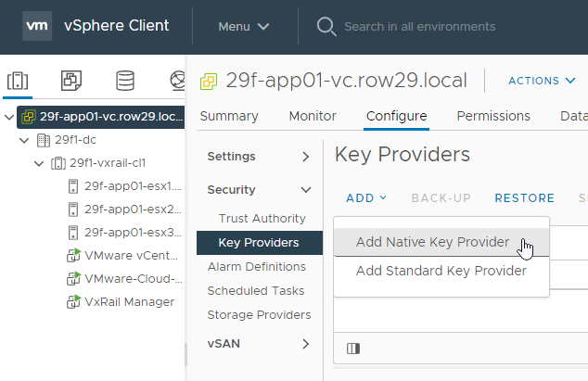Collapse the 29f1-vxrail-cl1 cluster node
Screen dimensions: 588x381
[39, 163]
